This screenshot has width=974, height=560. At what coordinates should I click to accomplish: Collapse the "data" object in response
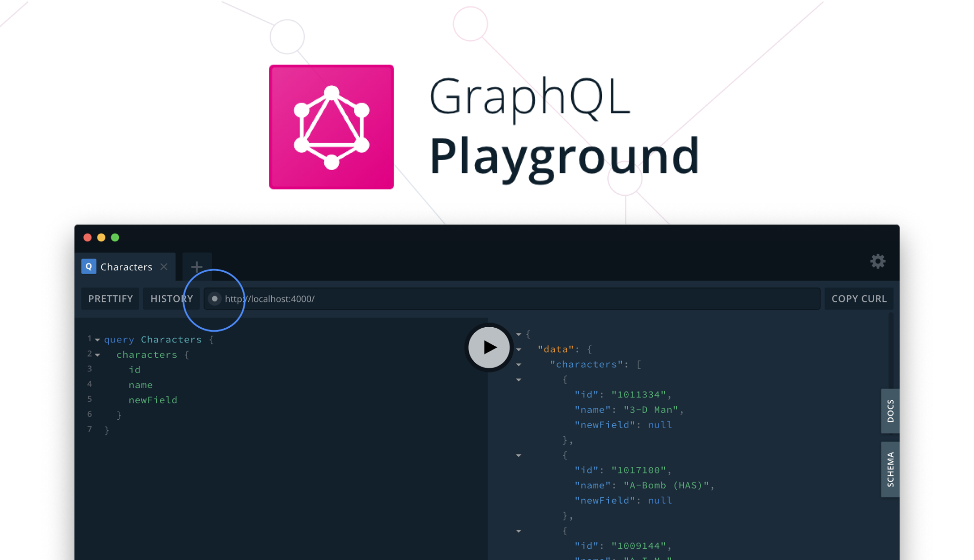[519, 350]
